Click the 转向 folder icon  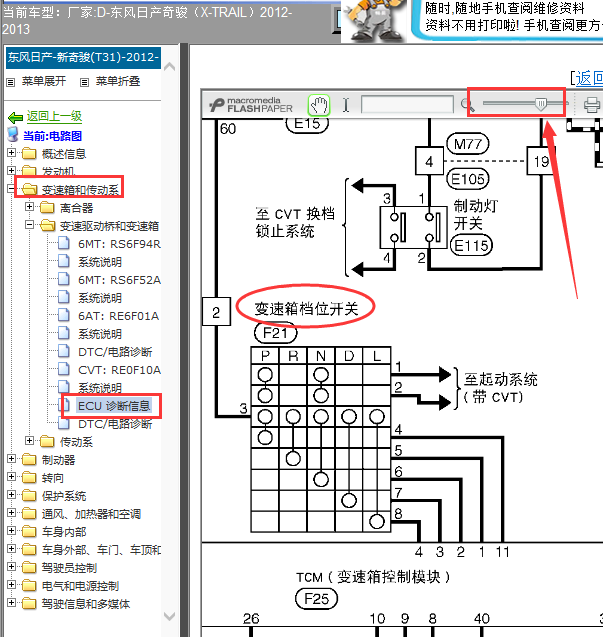click(x=29, y=477)
